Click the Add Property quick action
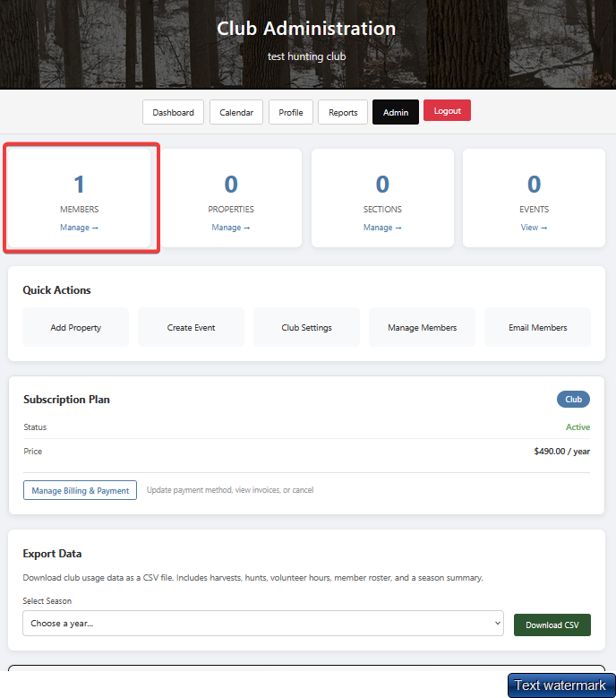 75,327
